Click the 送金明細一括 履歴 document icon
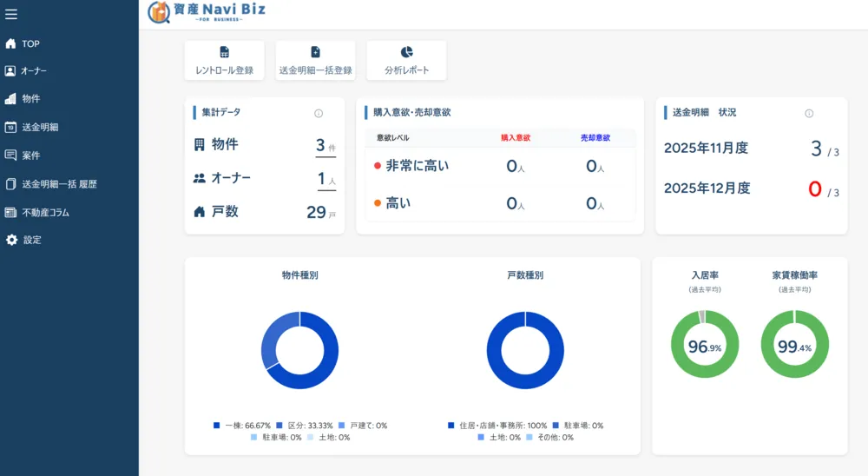Viewport: 868px width, 476px height. click(x=10, y=184)
